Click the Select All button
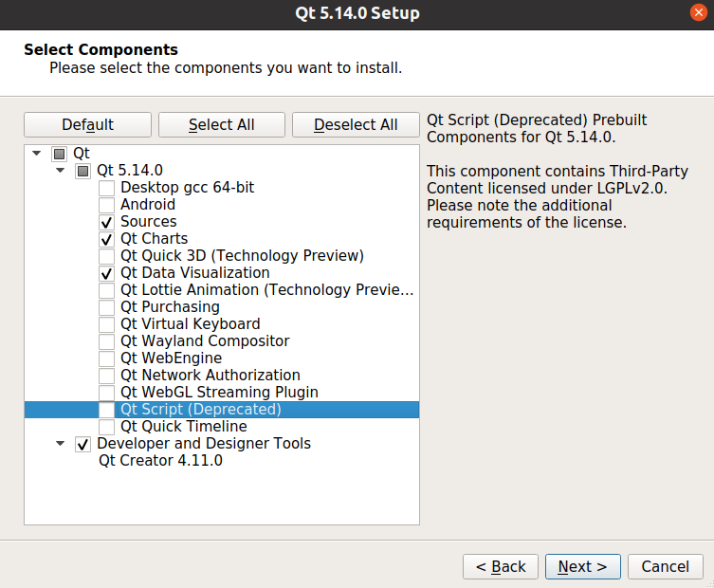The width and height of the screenshot is (714, 588). click(x=222, y=125)
